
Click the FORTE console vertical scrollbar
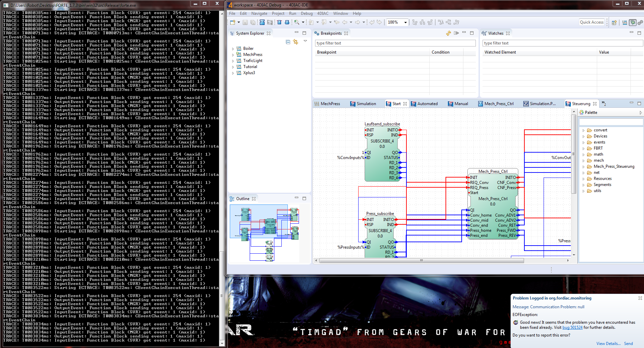tap(222, 178)
